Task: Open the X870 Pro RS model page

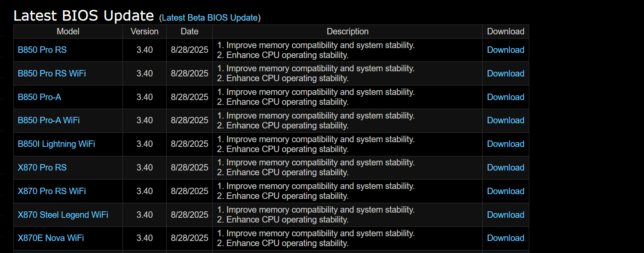Action: [42, 168]
